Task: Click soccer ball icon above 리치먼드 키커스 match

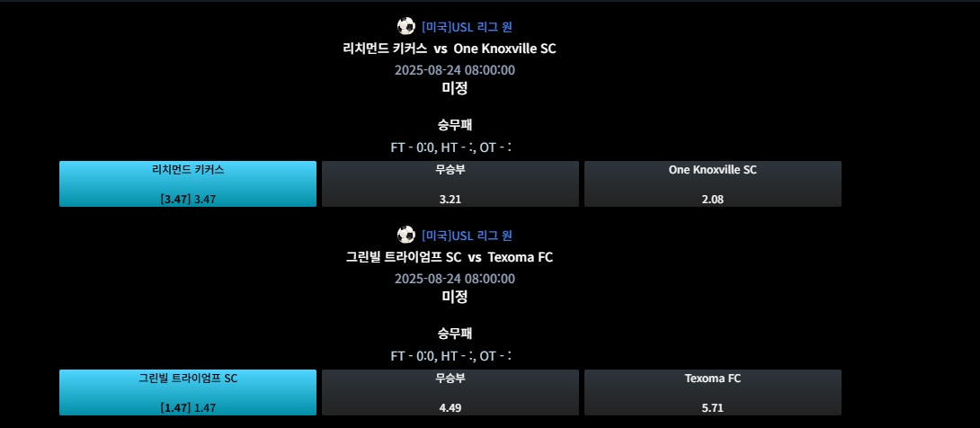Action: pos(406,26)
